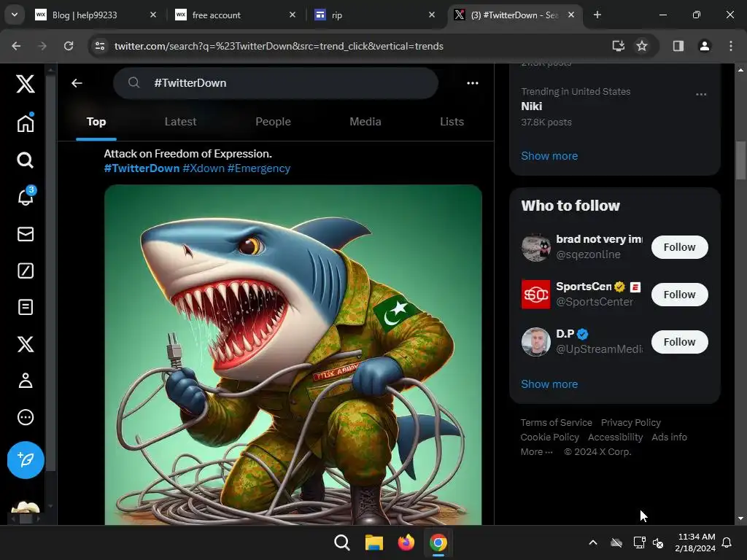Show hidden system tray icons

(x=593, y=542)
